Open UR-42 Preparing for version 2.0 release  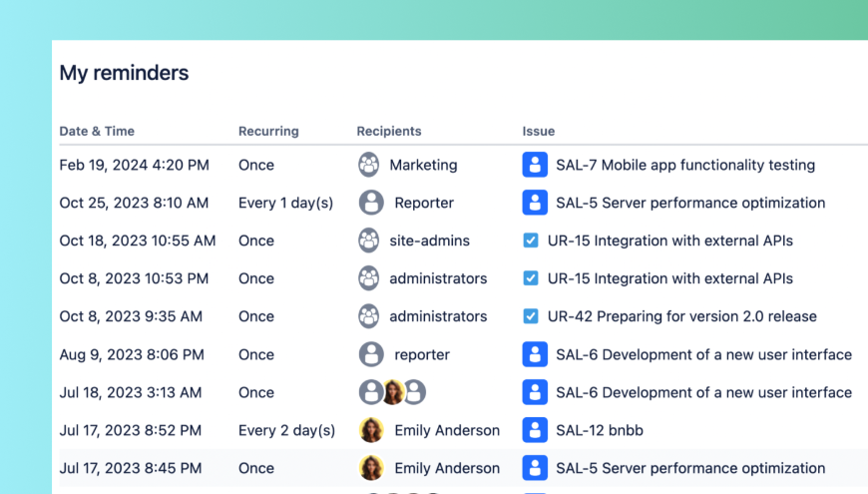pyautogui.click(x=682, y=316)
